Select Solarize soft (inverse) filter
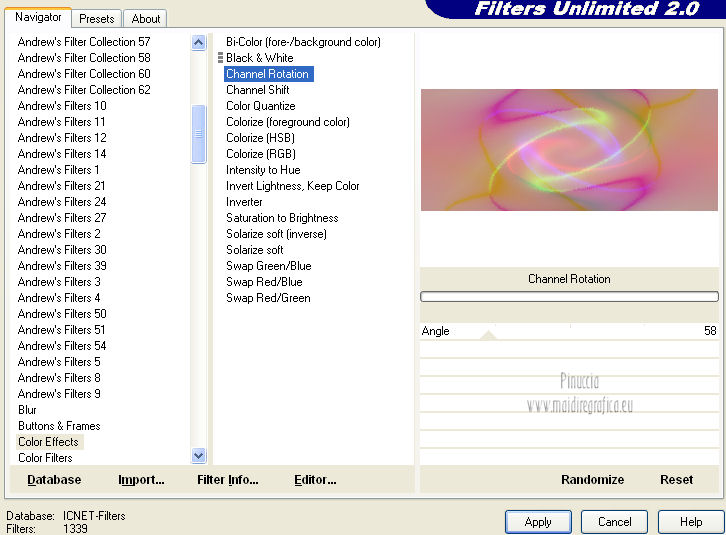Image resolution: width=726 pixels, height=535 pixels. tap(276, 234)
